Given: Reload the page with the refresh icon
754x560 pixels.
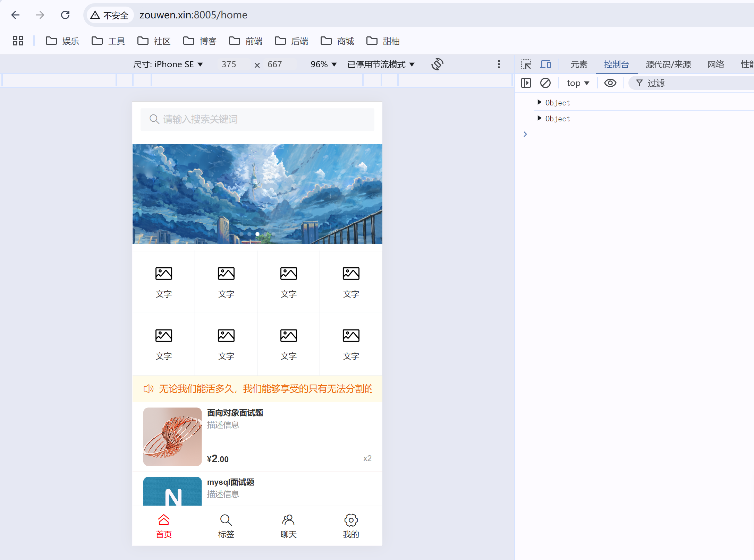Looking at the screenshot, I should click(x=65, y=15).
